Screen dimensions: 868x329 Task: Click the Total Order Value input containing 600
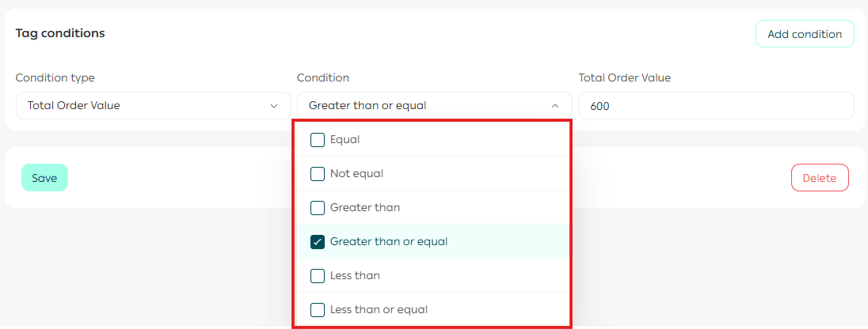716,105
